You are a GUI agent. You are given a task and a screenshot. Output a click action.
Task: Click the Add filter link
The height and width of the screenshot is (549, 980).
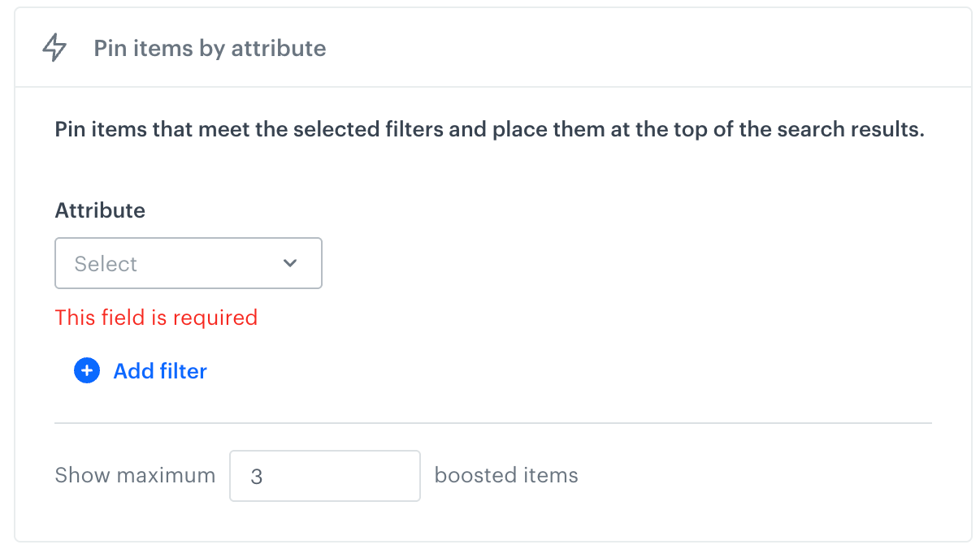coord(160,371)
